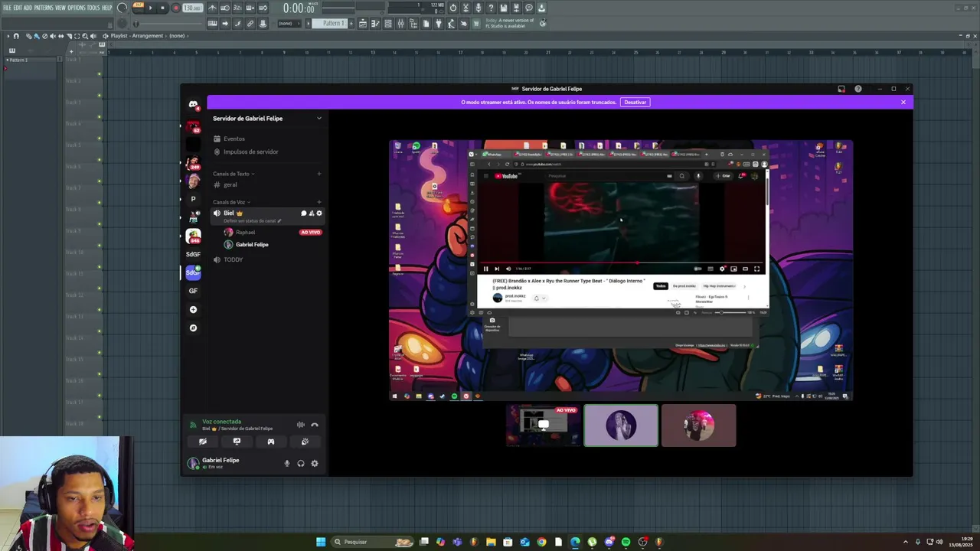The height and width of the screenshot is (551, 980).
Task: Open Discord soundboard icon
Action: 305,442
